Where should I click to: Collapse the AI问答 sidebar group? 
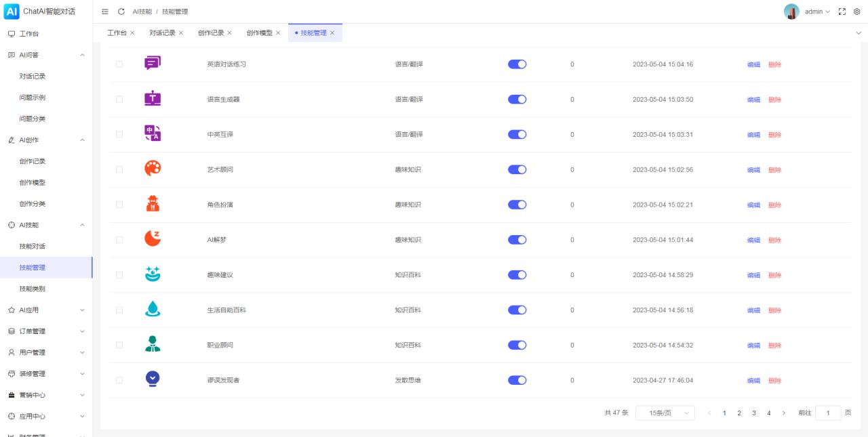click(46, 55)
